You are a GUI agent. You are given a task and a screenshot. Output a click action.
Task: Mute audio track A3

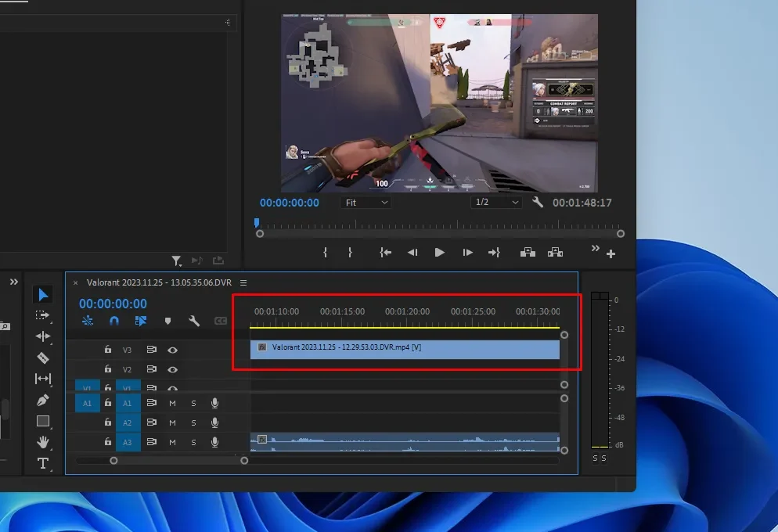[x=172, y=442]
